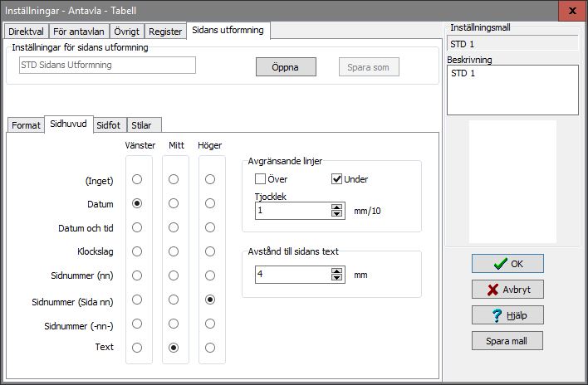Switch to the Register tab
Image resolution: width=588 pixels, height=385 pixels.
pyautogui.click(x=165, y=31)
